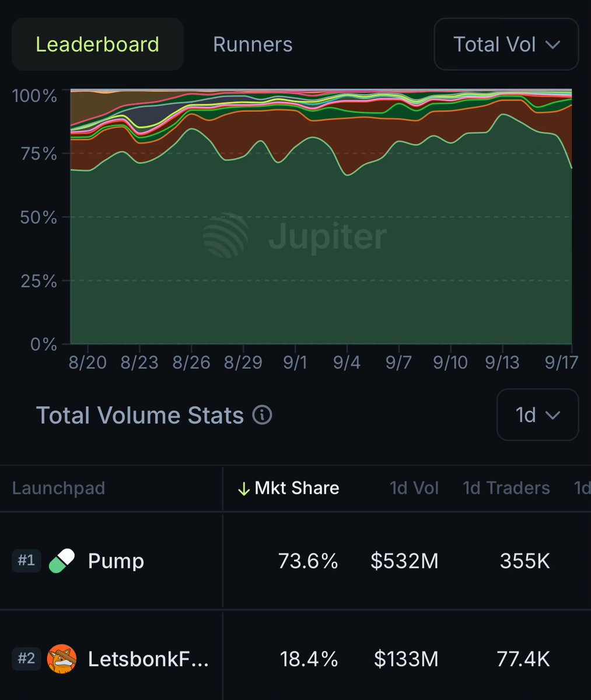Sort by 1d Vol column header

414,488
